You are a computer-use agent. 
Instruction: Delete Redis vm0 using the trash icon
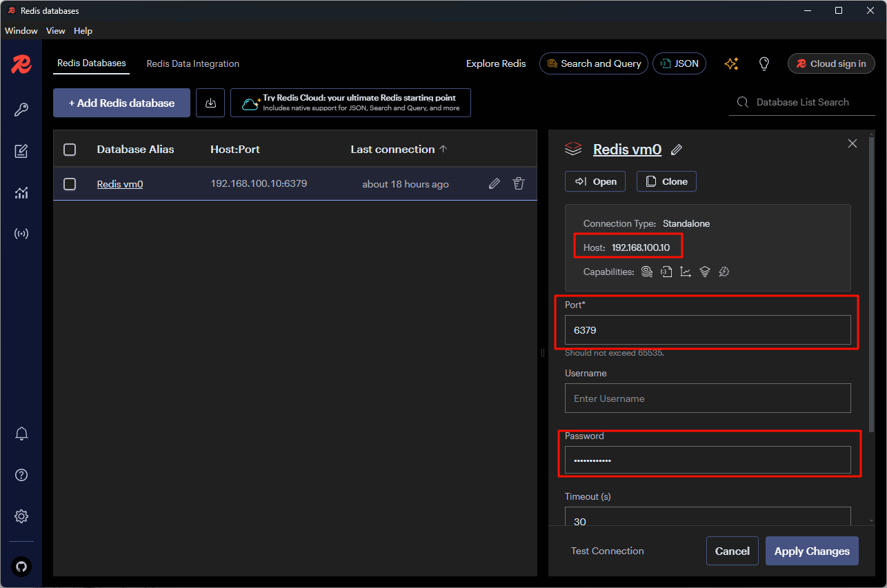tap(519, 183)
